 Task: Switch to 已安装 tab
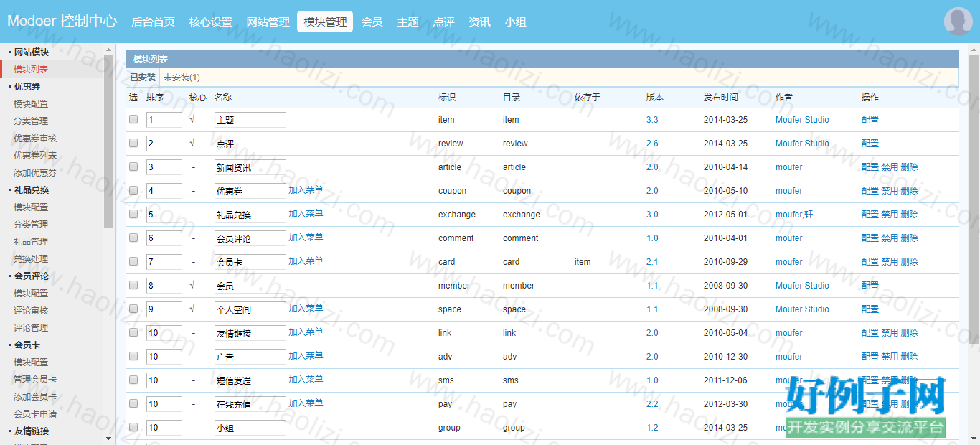(142, 78)
